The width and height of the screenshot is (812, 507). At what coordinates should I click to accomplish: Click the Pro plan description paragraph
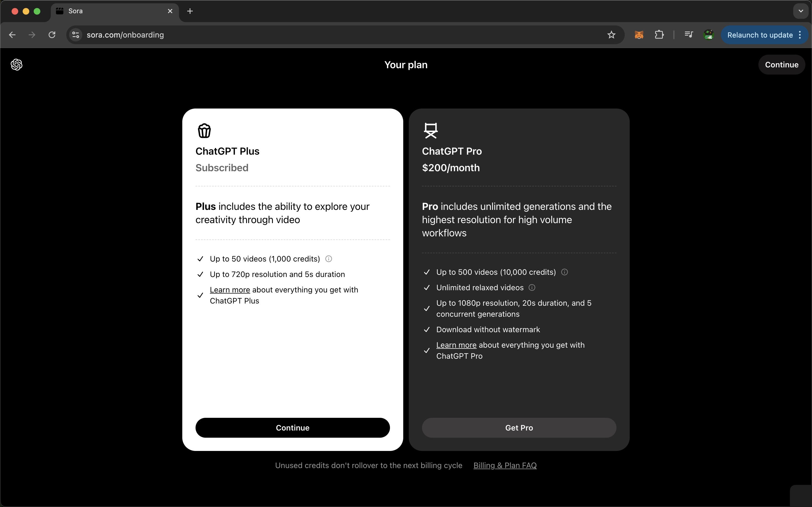point(517,220)
